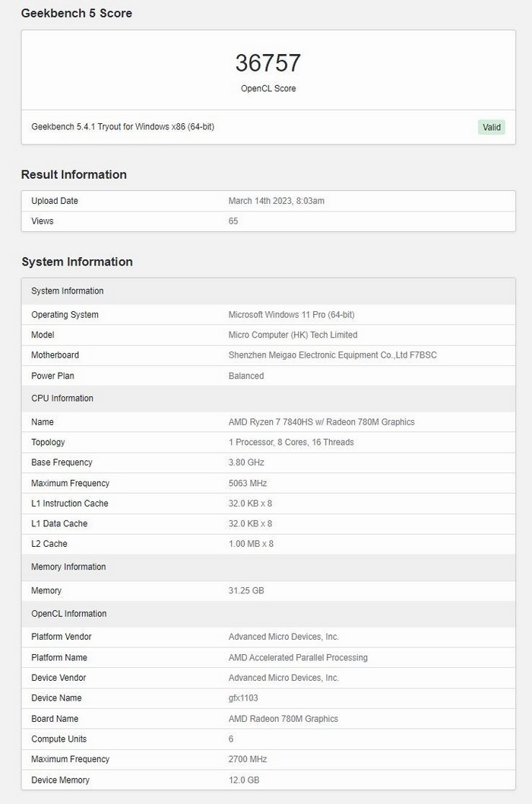Click the Views count value 65

point(233,221)
